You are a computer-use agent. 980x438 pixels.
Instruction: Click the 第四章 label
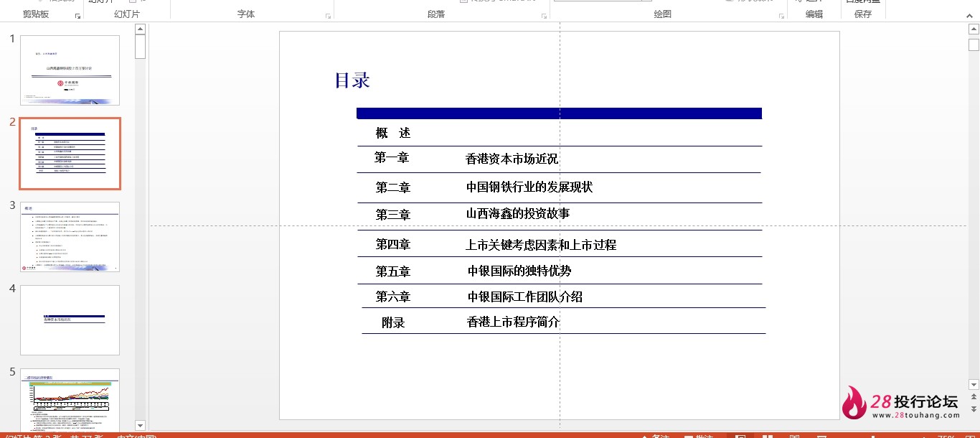(393, 244)
